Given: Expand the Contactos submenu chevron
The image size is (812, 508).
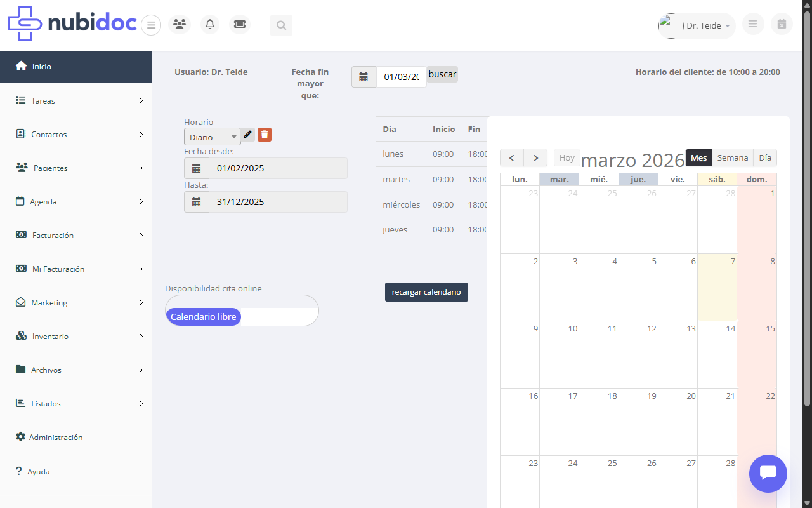Looking at the screenshot, I should (x=141, y=134).
